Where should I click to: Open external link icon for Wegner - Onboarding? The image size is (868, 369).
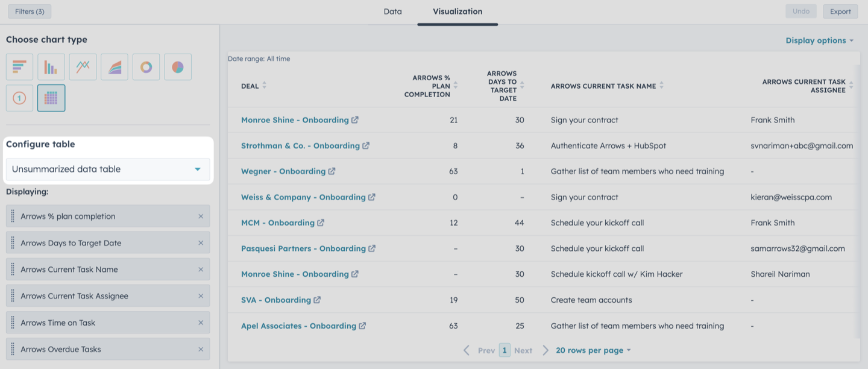[332, 171]
